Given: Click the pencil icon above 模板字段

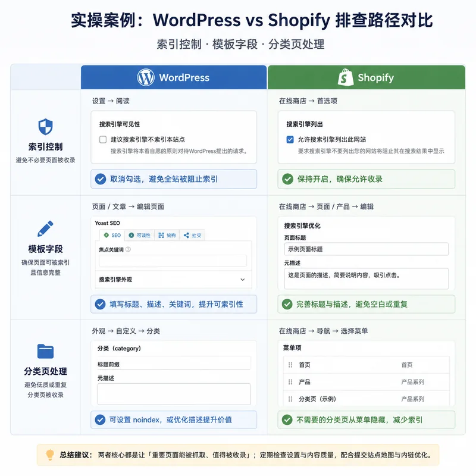Looking at the screenshot, I should 45,228.
